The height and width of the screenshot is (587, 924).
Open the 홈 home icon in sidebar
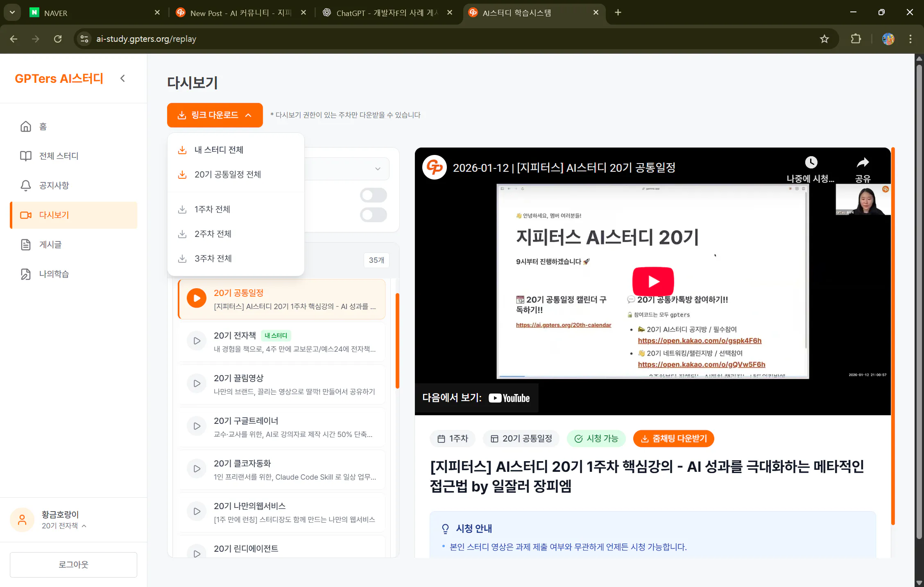coord(25,126)
